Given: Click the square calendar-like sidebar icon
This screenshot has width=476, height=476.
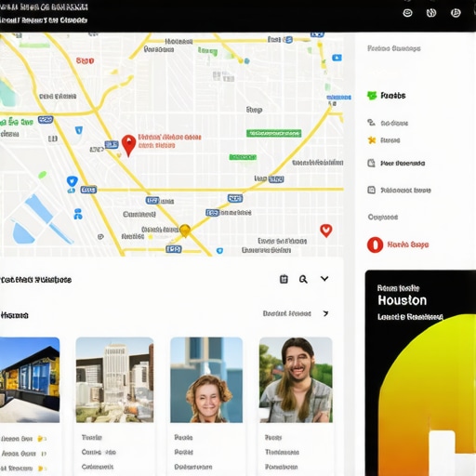Looking at the screenshot, I should click(371, 190).
